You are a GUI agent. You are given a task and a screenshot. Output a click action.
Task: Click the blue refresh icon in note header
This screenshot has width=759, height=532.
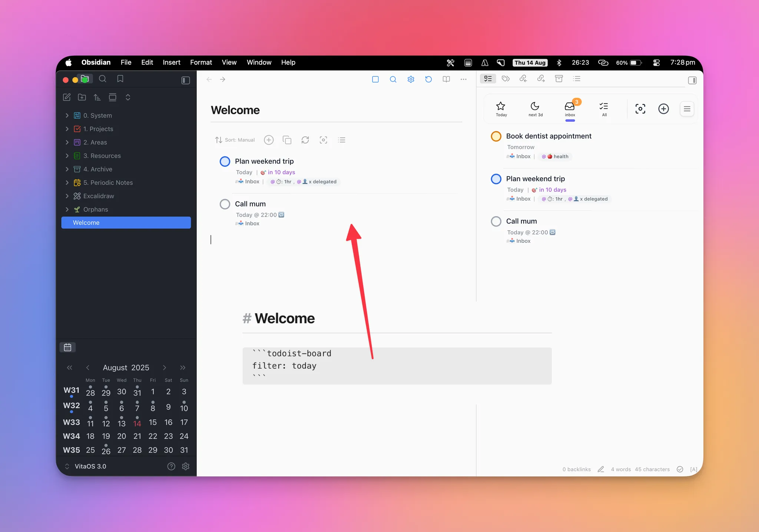coord(428,79)
